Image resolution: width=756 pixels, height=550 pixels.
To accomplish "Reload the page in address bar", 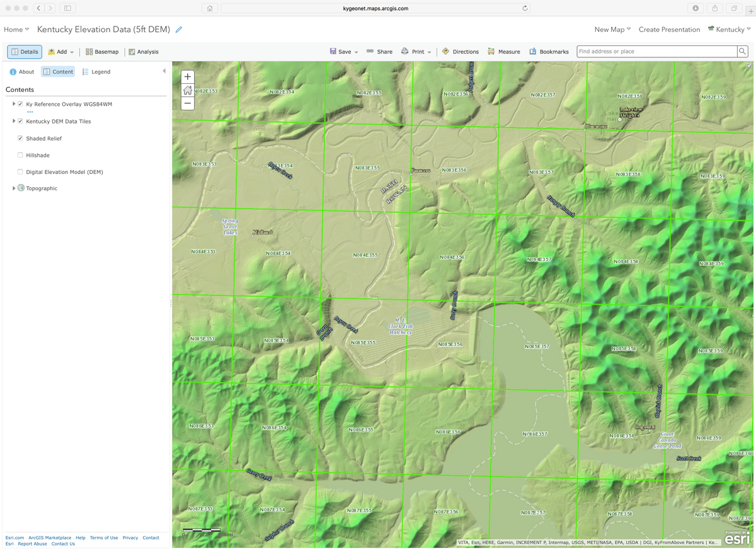I will (x=525, y=8).
